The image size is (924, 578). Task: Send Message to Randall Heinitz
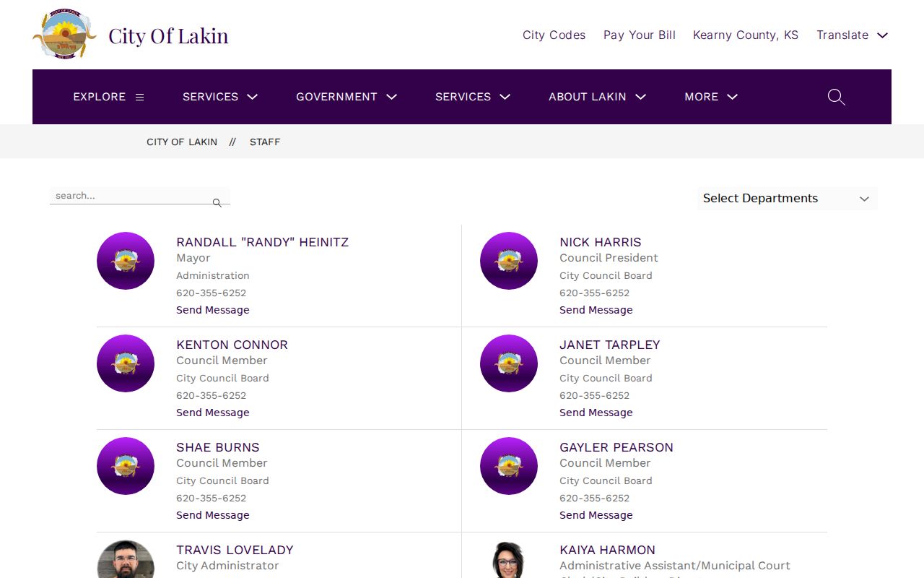pyautogui.click(x=213, y=310)
